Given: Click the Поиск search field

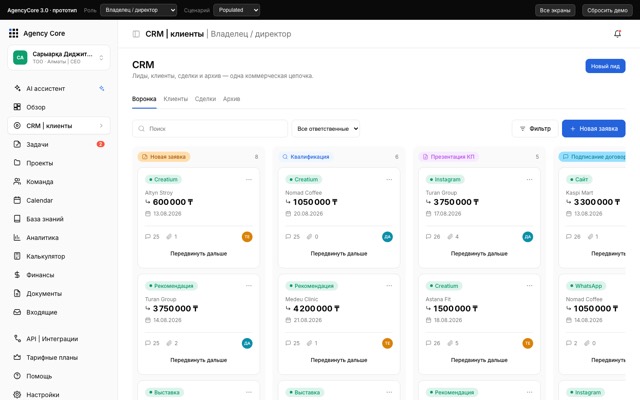Looking at the screenshot, I should pos(210,129).
